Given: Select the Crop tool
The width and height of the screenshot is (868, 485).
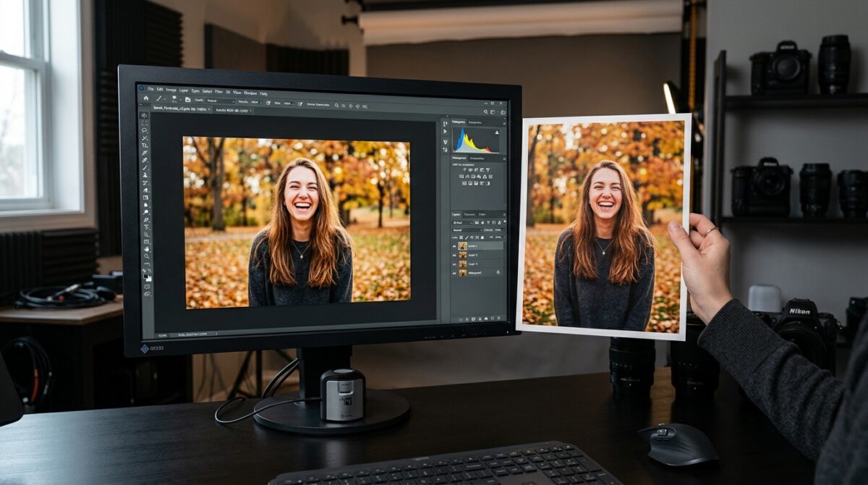Looking at the screenshot, I should tap(145, 145).
